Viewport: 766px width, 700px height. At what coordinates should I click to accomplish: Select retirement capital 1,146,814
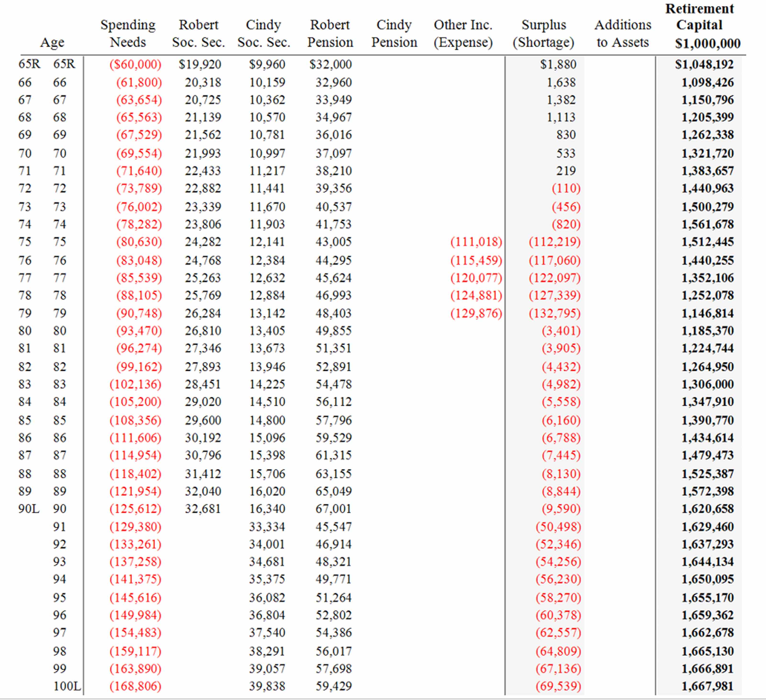(708, 313)
